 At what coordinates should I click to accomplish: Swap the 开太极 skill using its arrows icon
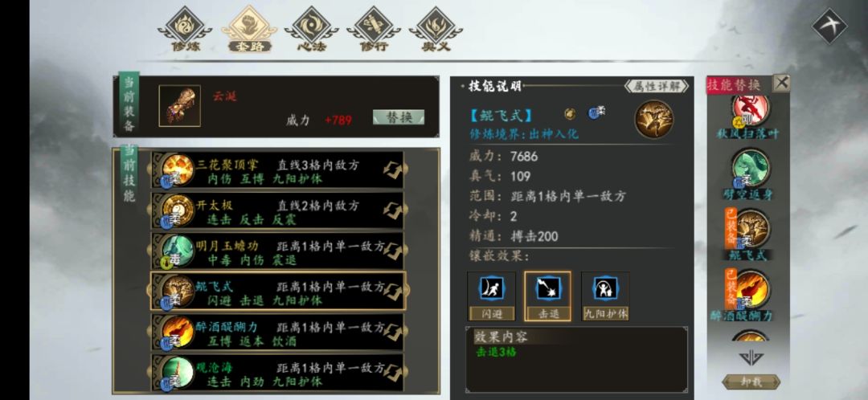[x=393, y=210]
